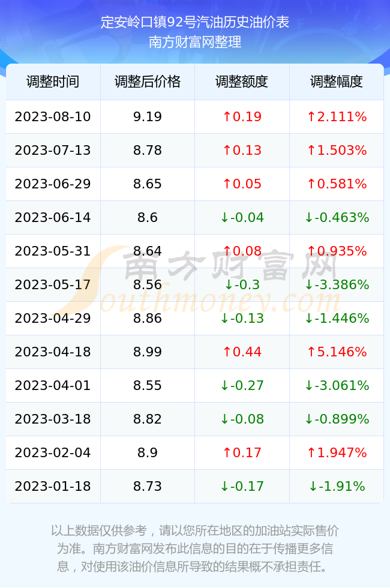Click the 调整时间 column header

point(53,82)
